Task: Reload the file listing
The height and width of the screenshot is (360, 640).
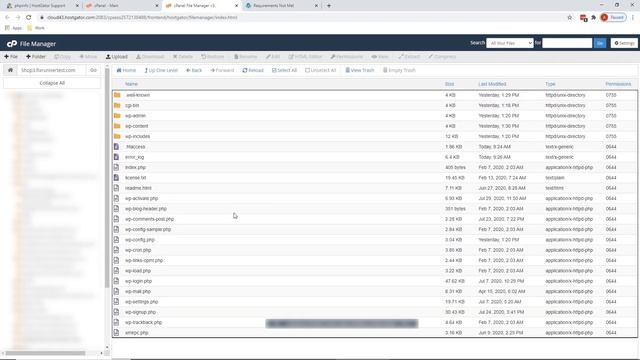Action: point(253,70)
